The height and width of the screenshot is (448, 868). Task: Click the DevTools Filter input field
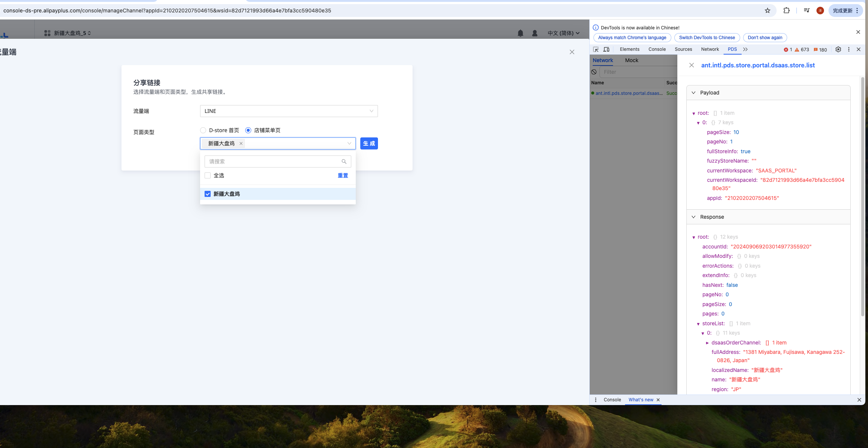[638, 72]
